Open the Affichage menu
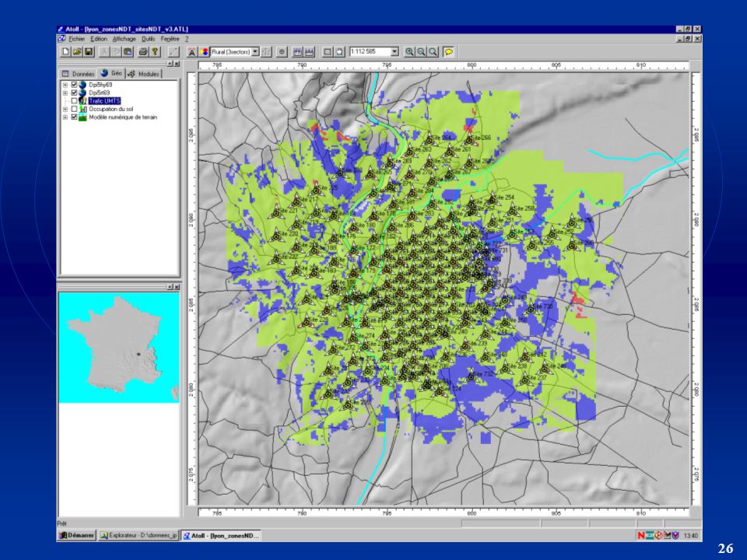 click(x=124, y=39)
